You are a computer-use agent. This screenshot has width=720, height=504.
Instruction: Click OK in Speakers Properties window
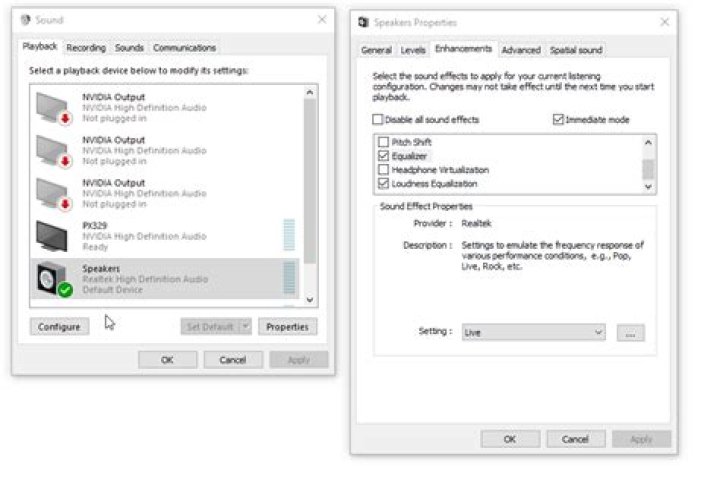[x=510, y=439]
